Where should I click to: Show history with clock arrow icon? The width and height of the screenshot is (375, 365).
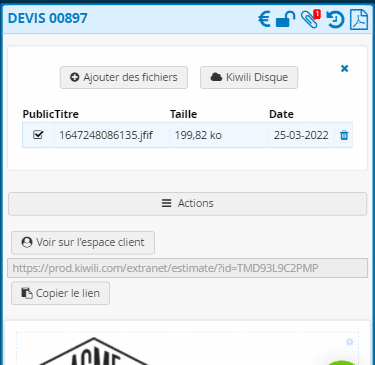[x=335, y=19]
